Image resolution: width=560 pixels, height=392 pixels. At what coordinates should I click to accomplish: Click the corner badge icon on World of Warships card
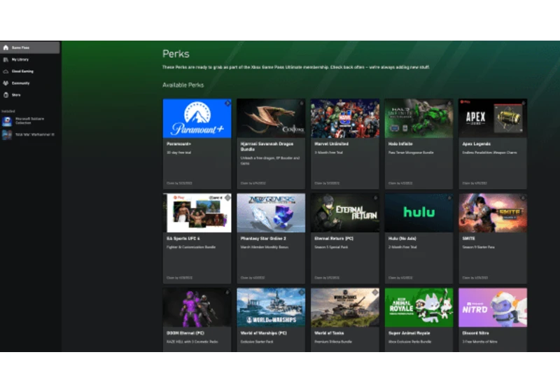coord(301,293)
